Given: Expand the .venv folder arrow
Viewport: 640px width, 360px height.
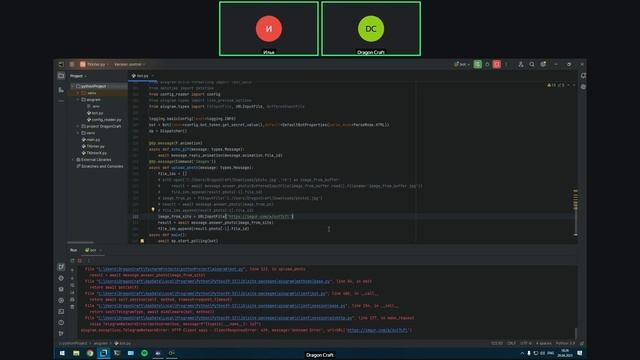Looking at the screenshot, I should (x=78, y=93).
